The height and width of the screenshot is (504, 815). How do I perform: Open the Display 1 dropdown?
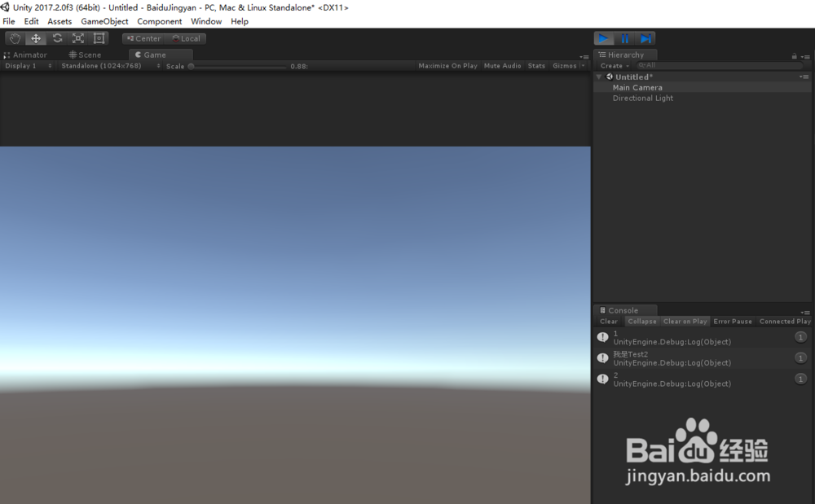[28, 66]
